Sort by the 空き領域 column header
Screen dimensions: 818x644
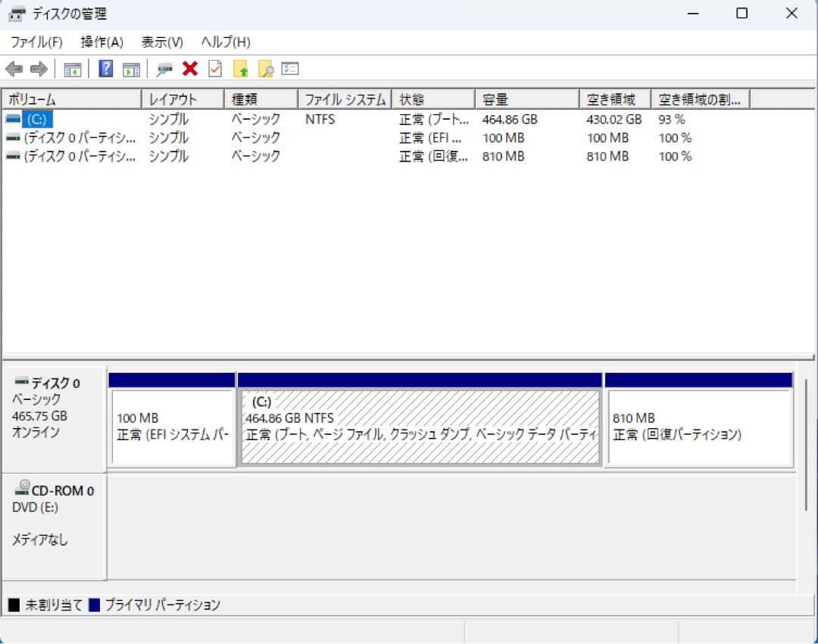pos(615,98)
